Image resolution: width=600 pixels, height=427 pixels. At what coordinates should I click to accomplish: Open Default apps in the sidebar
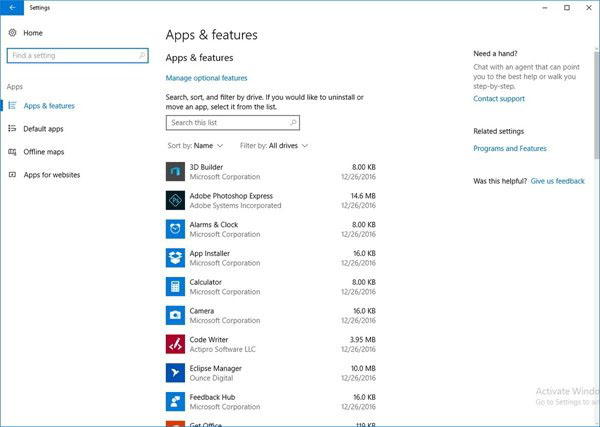point(43,129)
